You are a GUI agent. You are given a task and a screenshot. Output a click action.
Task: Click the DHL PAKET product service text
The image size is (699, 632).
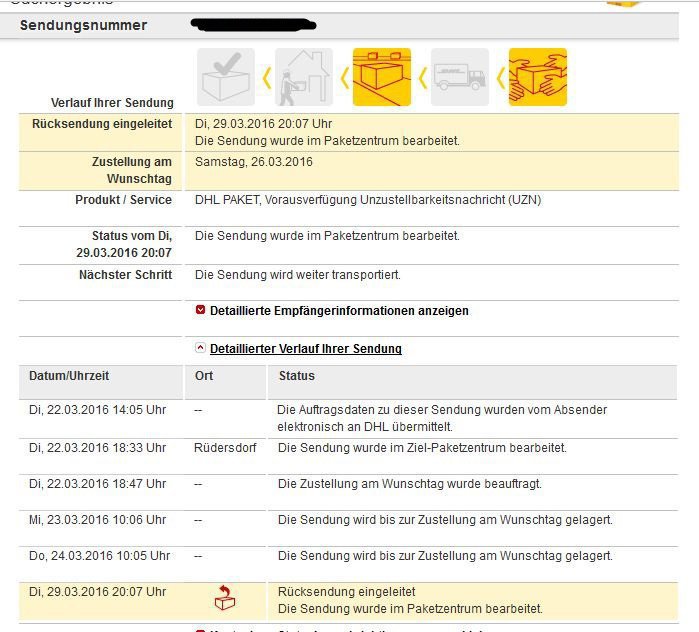(x=368, y=200)
